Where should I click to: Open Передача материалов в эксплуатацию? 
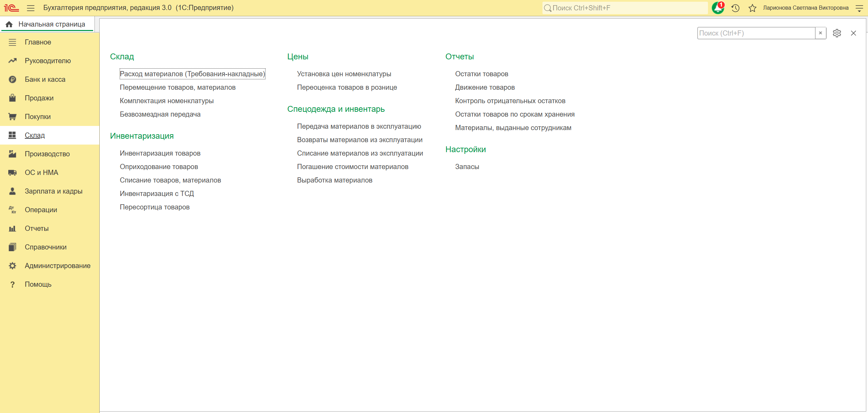coord(359,126)
